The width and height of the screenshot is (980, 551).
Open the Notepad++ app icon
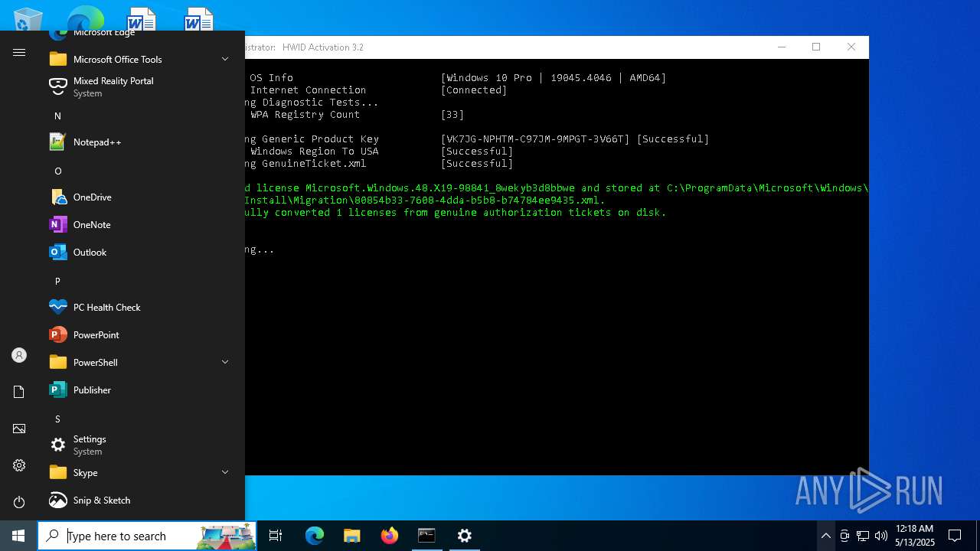click(58, 142)
